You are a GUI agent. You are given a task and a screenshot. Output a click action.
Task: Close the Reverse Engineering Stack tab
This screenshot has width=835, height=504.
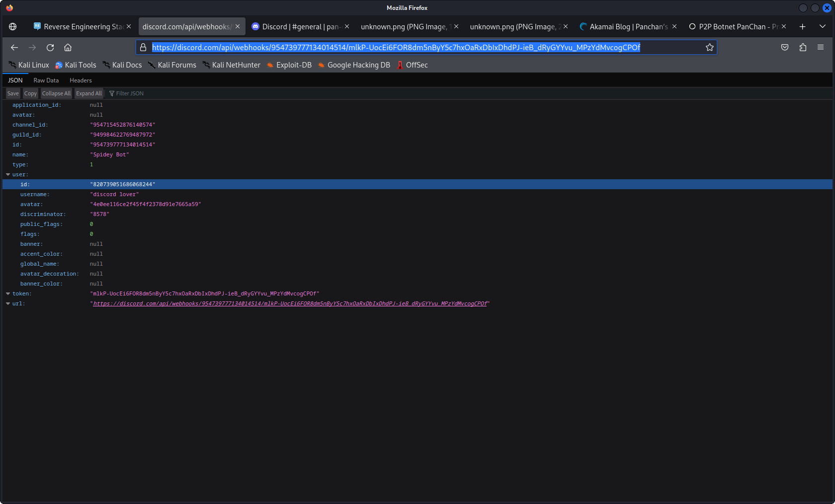129,26
